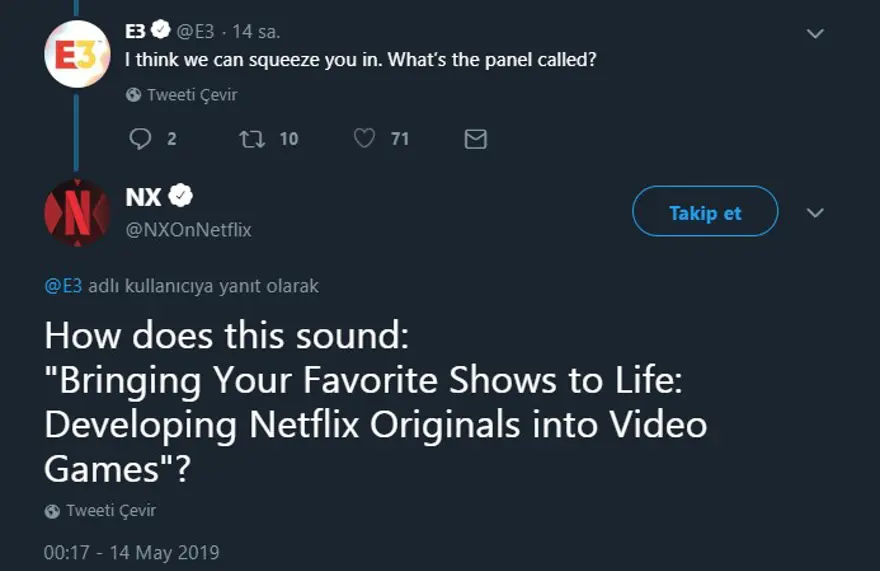This screenshot has height=571, width=880.
Task: Translate NX's tweet via Tweeti Çevir
Action: [111, 510]
